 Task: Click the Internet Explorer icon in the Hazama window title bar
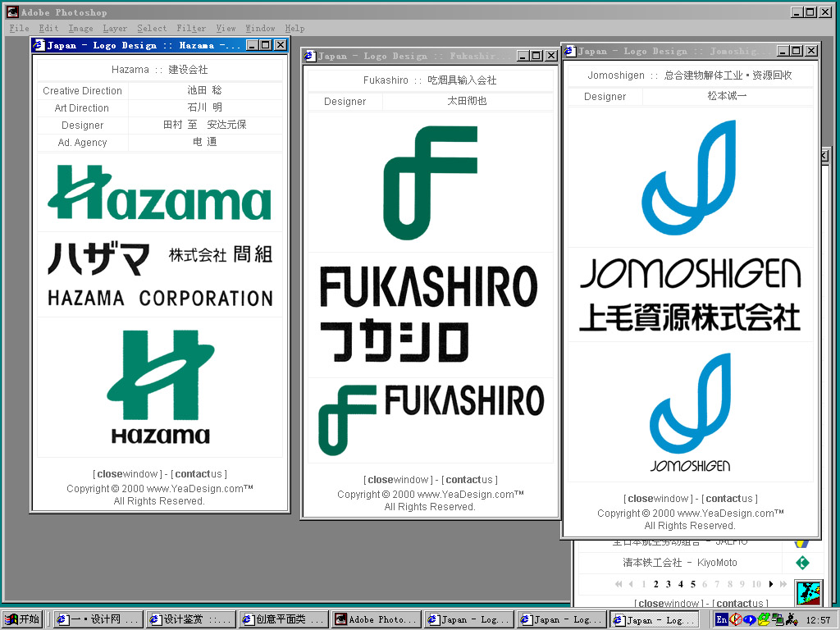(39, 45)
